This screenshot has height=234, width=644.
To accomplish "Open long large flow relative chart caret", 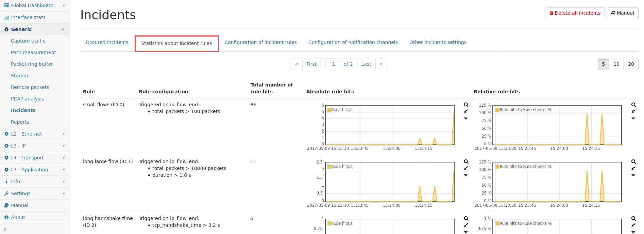I will (x=633, y=175).
